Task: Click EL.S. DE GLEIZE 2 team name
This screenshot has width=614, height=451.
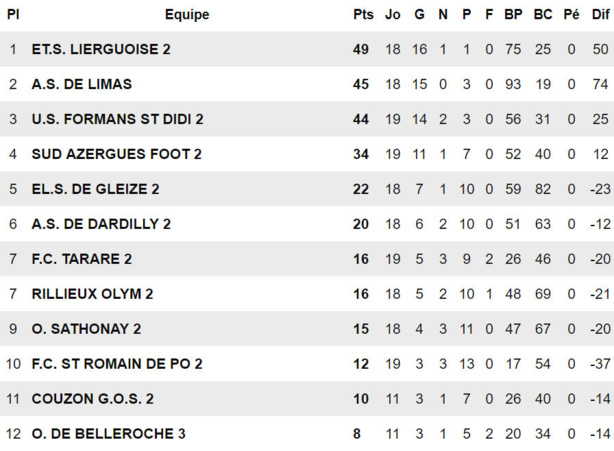Action: [95, 189]
